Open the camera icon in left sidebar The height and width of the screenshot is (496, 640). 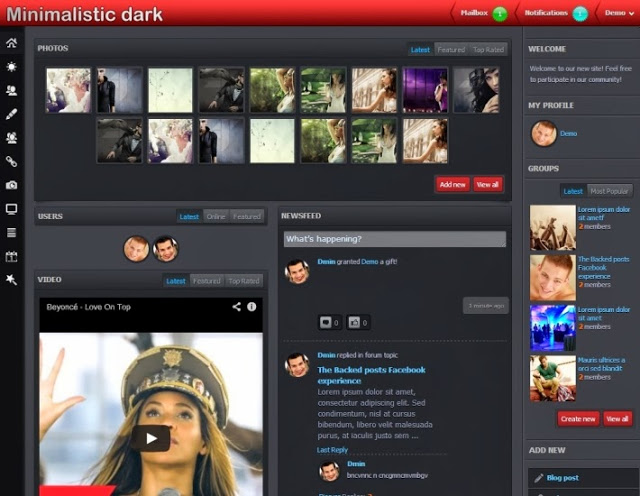(12, 185)
